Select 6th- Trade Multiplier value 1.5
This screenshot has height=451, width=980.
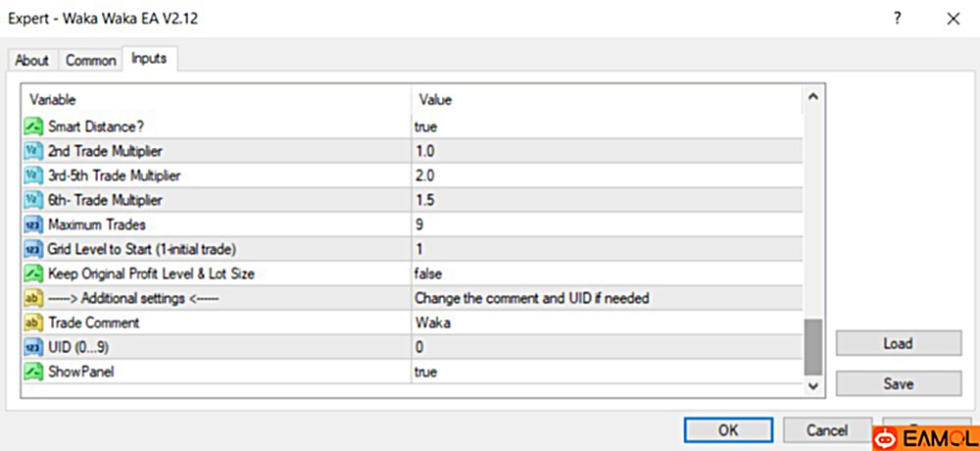(425, 200)
